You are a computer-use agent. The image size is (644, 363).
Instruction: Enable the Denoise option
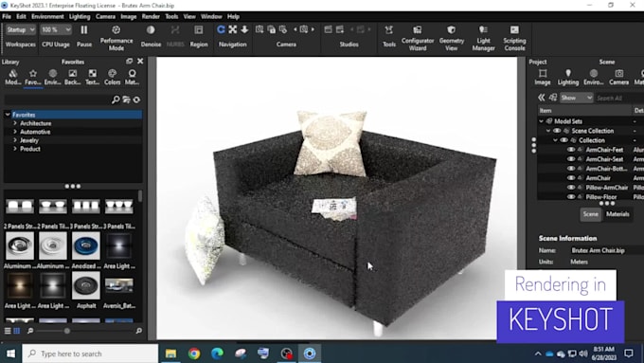151,30
